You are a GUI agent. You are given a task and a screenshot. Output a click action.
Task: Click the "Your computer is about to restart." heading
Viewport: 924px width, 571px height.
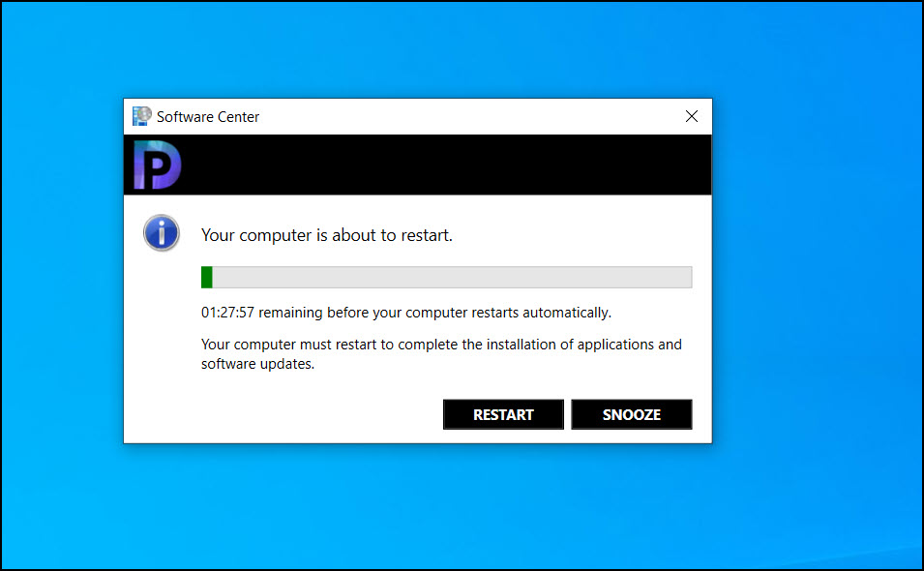(327, 235)
